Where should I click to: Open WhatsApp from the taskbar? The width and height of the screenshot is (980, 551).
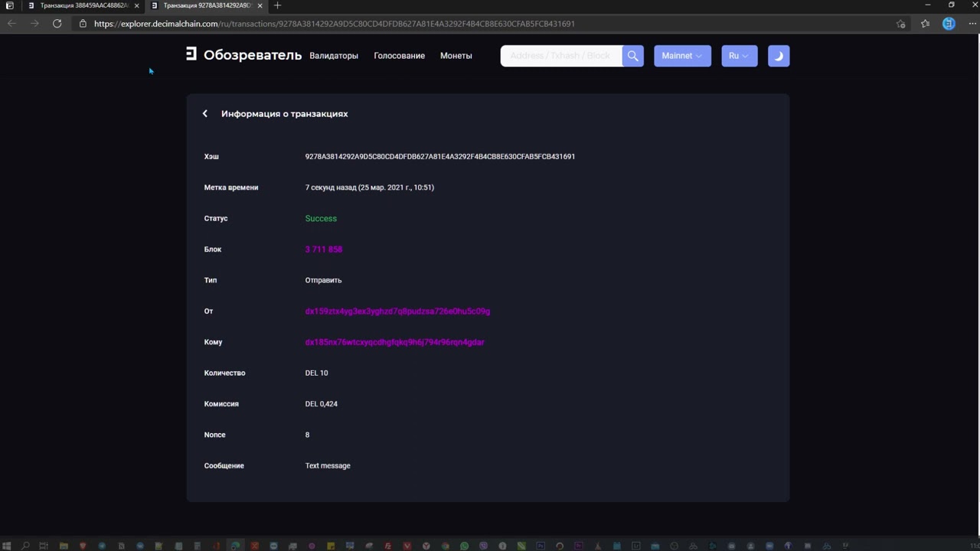tap(464, 546)
